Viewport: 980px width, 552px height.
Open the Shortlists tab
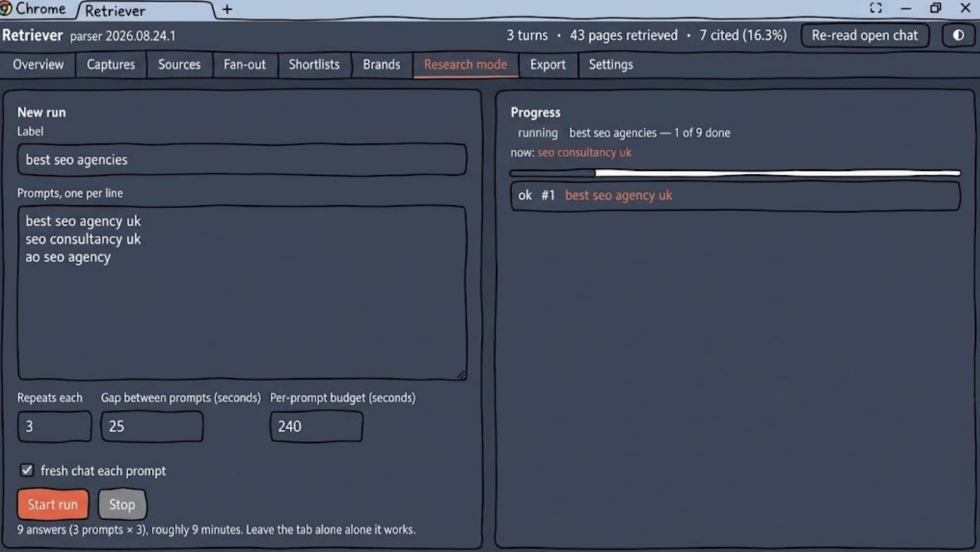pos(314,64)
